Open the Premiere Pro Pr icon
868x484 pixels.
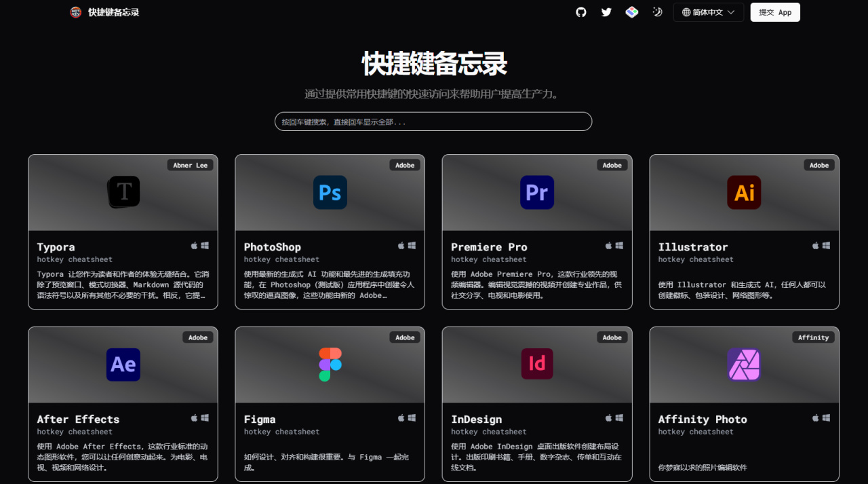point(537,192)
